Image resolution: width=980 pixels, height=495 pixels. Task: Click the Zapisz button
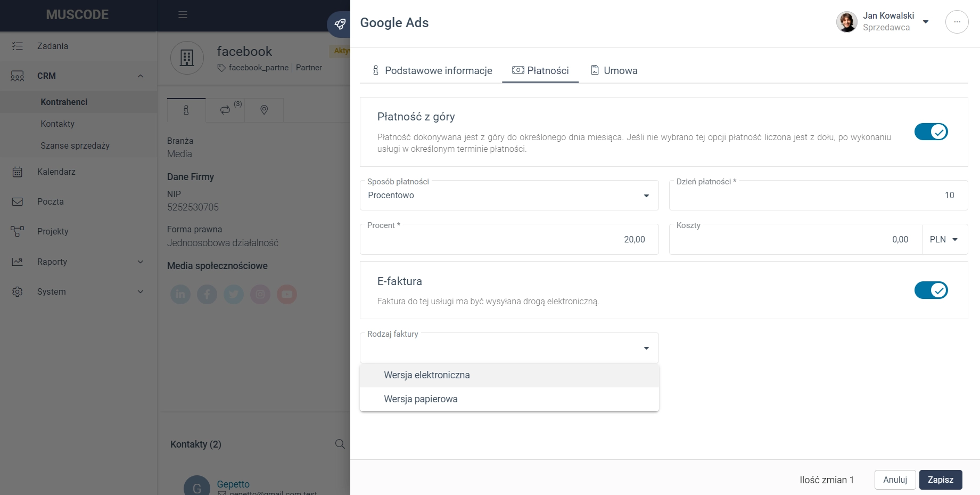[941, 480]
